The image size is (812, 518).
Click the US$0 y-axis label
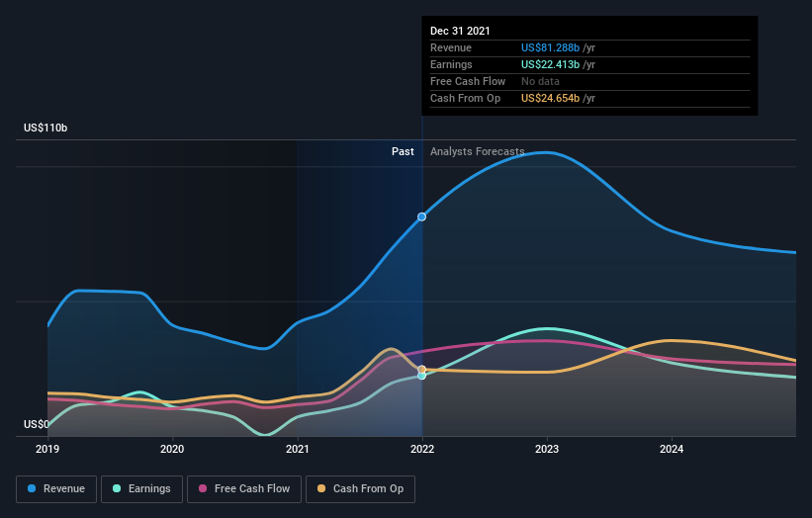tap(37, 424)
